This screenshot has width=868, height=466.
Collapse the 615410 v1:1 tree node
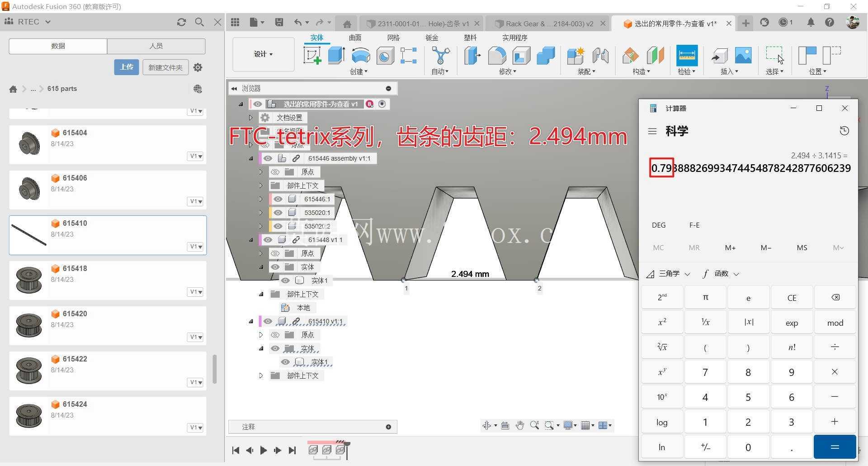click(251, 321)
